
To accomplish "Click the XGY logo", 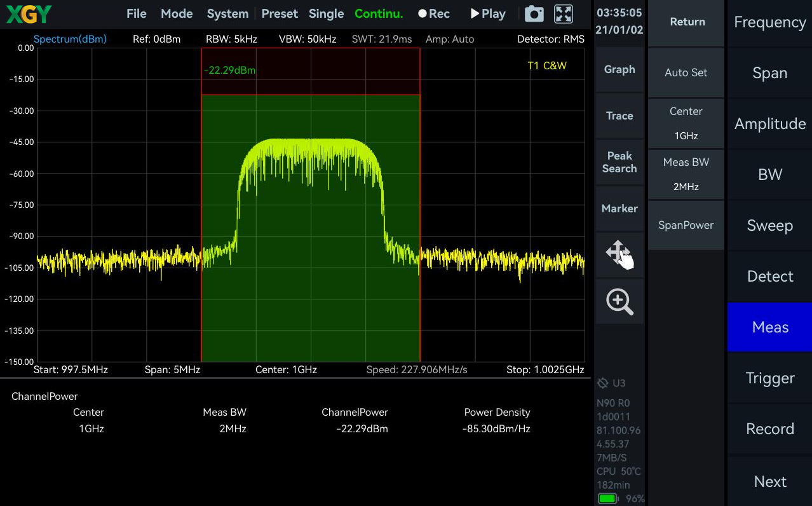I will [29, 14].
